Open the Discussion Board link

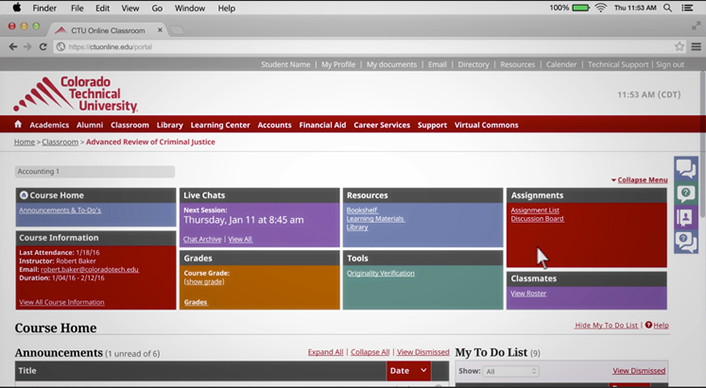point(537,218)
